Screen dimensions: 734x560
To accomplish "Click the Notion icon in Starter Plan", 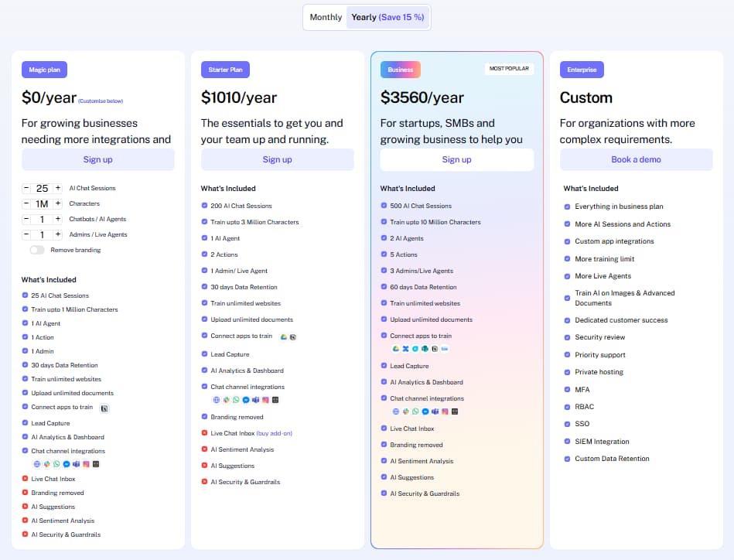I will click(x=293, y=337).
